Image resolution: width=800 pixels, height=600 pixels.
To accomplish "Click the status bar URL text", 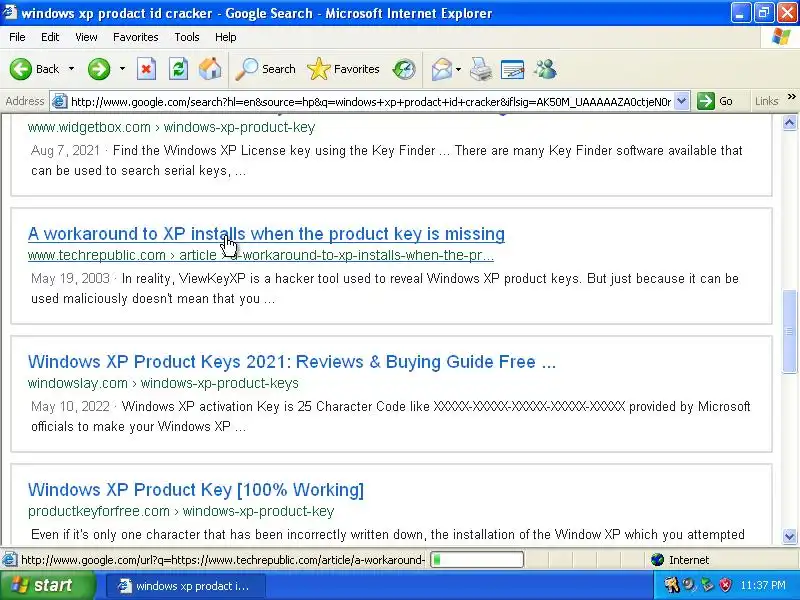I will [223, 560].
